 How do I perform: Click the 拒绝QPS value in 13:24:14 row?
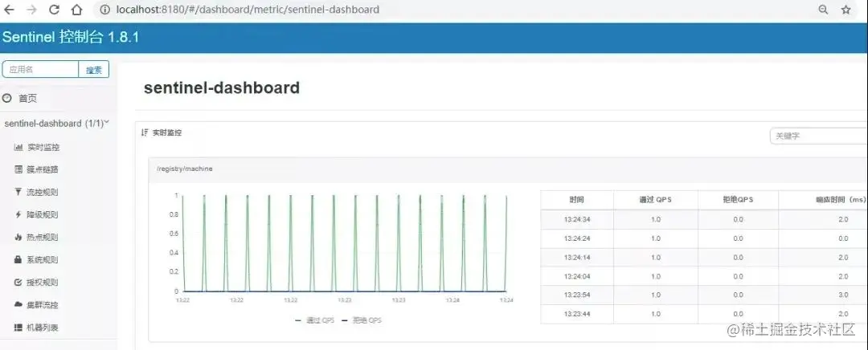tap(738, 257)
